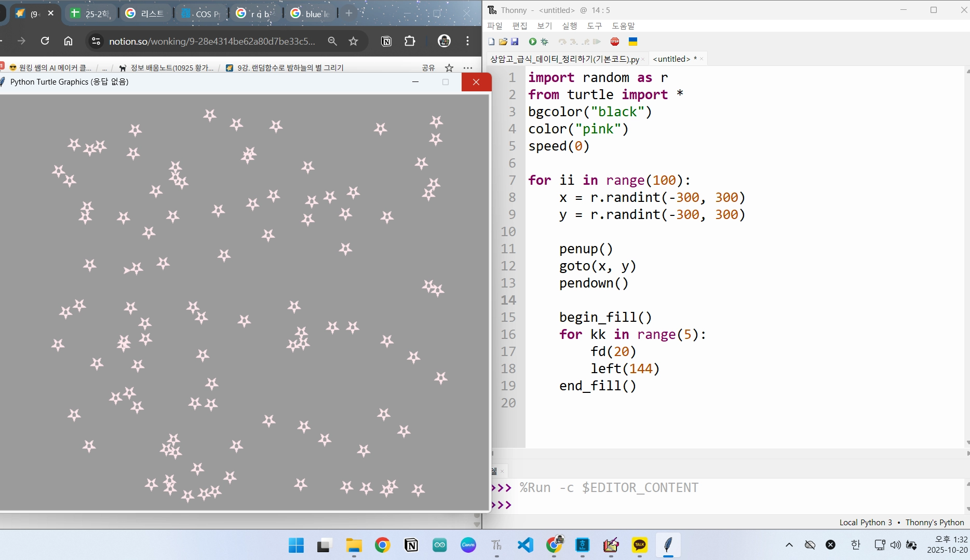
Task: Click the Ukraine flag icon in toolbar
Action: (x=633, y=42)
